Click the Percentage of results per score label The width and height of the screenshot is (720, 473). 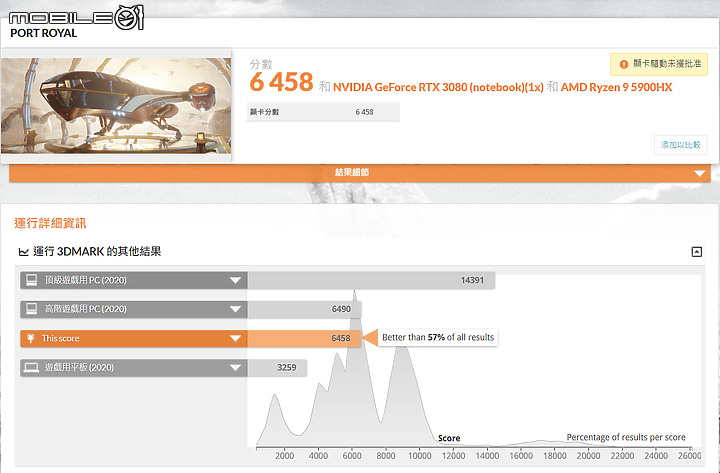click(x=626, y=437)
